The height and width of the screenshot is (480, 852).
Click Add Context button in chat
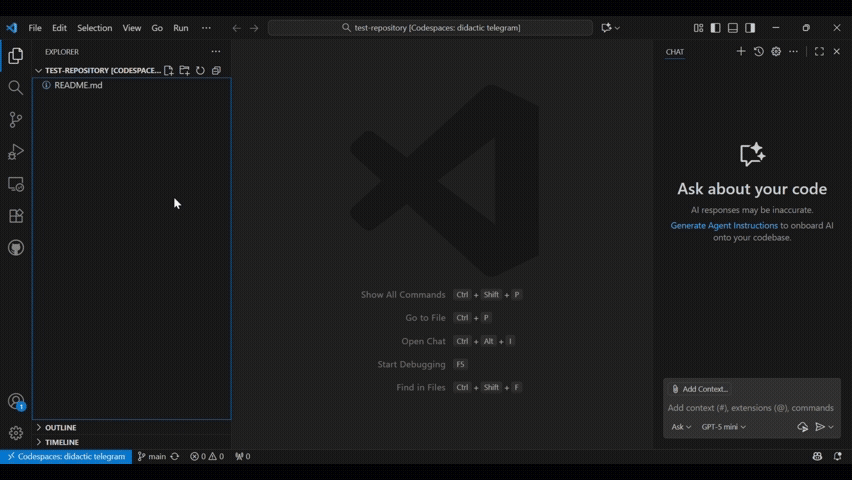699,389
